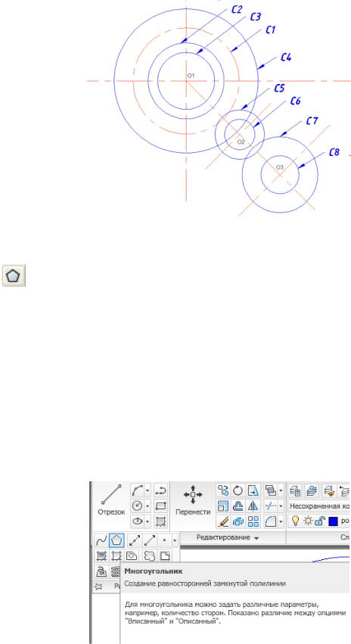Viewport: 351px width, 644px height.
Task: Select the Gradient tool icon
Action: click(101, 555)
